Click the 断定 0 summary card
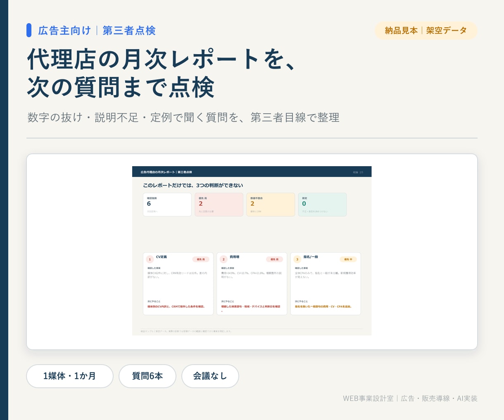504x420 pixels. [322, 205]
